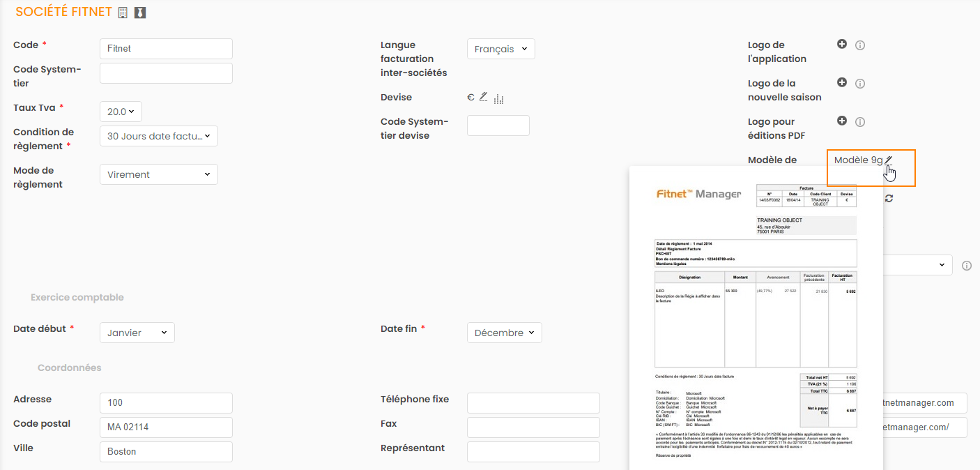This screenshot has width=980, height=470.
Task: Show info for Logo pour éditions PDF
Action: coord(860,122)
